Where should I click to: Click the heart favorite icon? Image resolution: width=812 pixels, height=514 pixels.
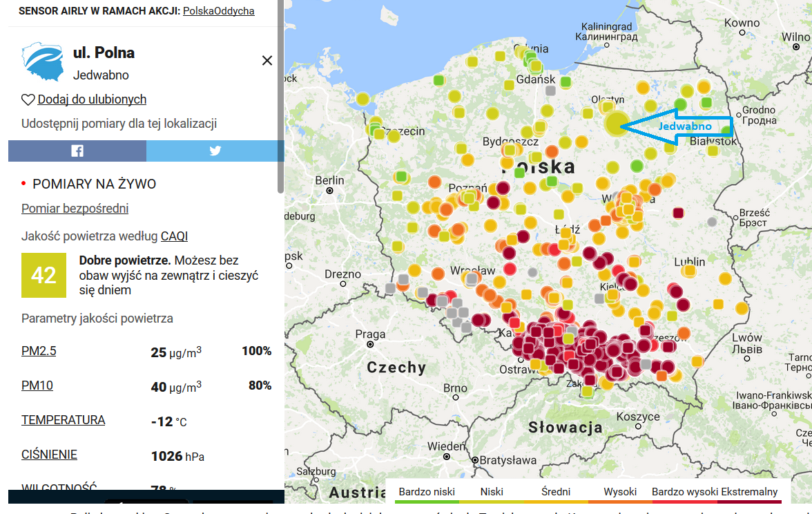coord(28,99)
